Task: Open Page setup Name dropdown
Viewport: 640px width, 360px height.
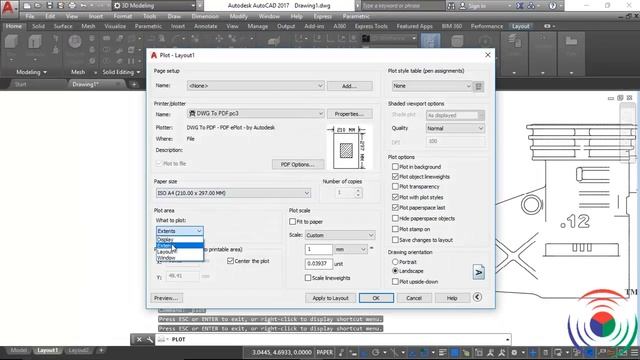Action: coord(256,86)
